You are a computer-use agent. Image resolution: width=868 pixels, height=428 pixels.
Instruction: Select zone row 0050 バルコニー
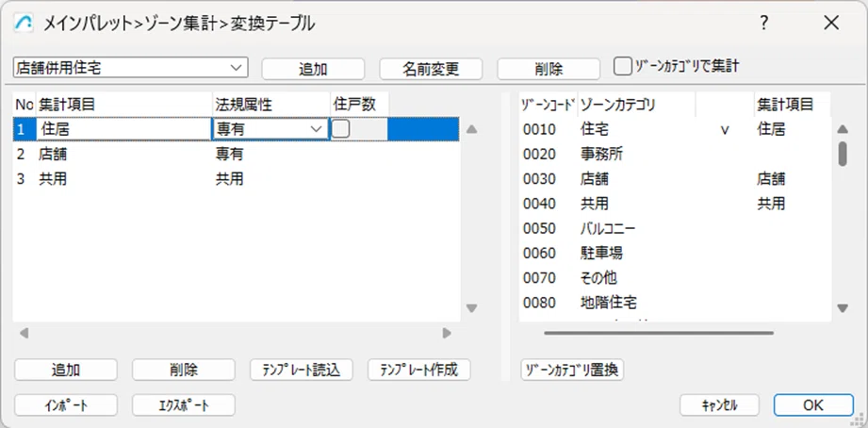click(675, 229)
